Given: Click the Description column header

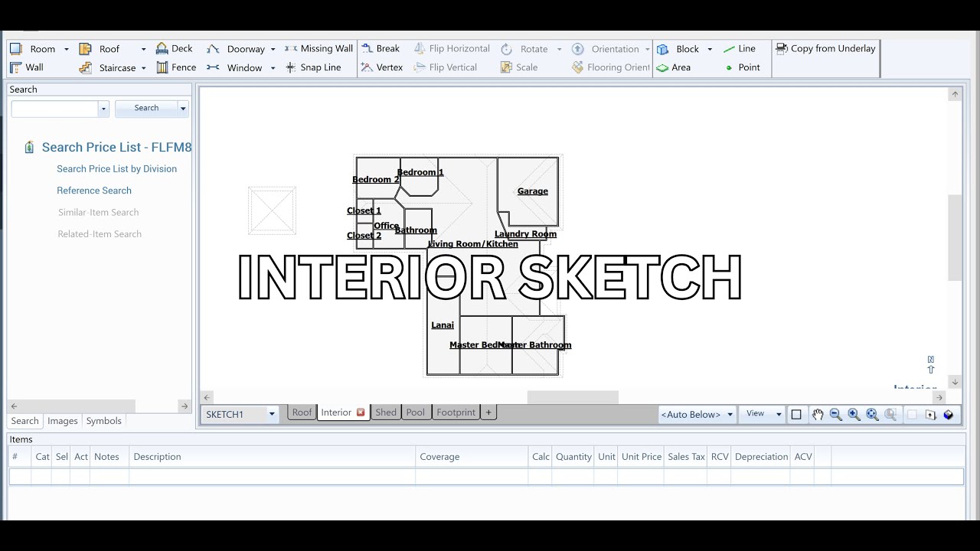Looking at the screenshot, I should pos(272,457).
